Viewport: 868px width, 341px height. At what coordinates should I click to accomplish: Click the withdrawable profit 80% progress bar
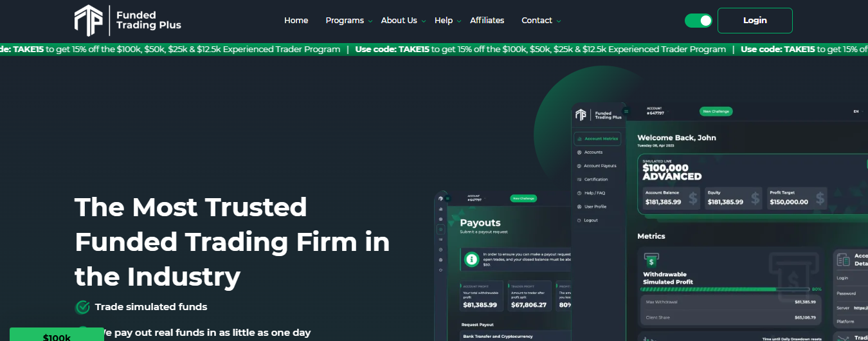[727, 290]
